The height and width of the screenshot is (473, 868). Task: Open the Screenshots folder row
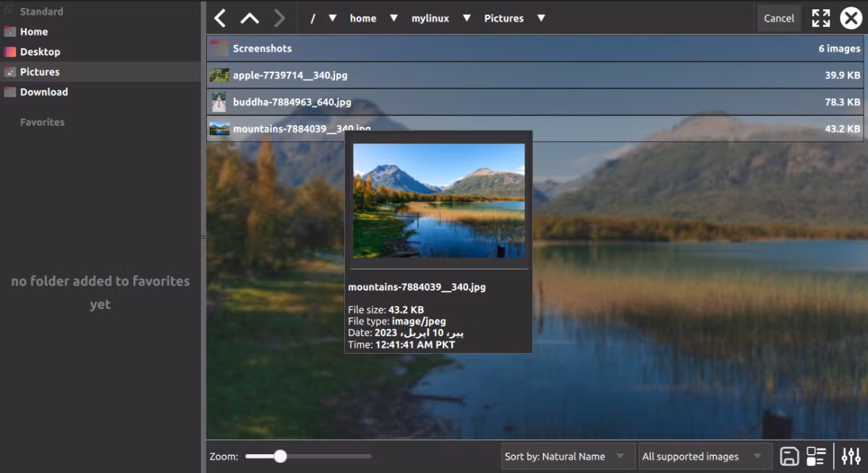[535, 48]
